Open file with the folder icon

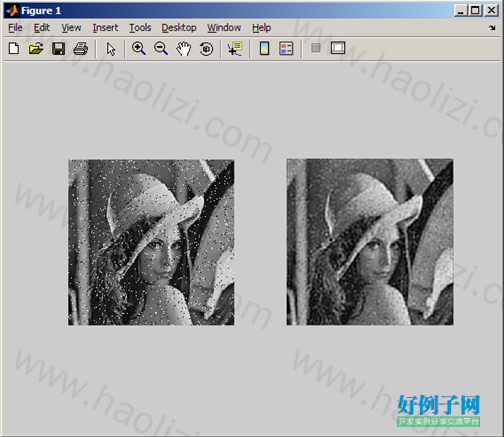[x=36, y=49]
